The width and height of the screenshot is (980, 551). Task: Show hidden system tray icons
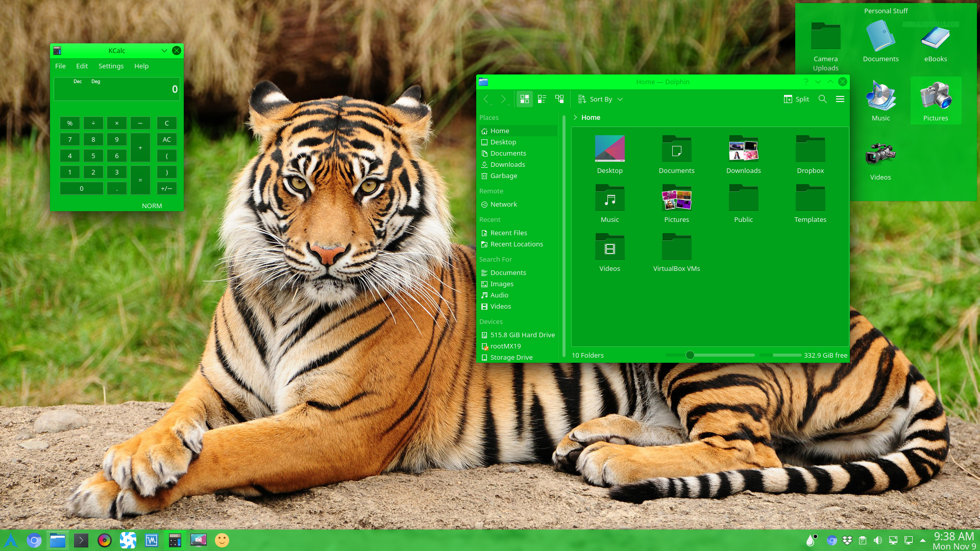(x=923, y=540)
